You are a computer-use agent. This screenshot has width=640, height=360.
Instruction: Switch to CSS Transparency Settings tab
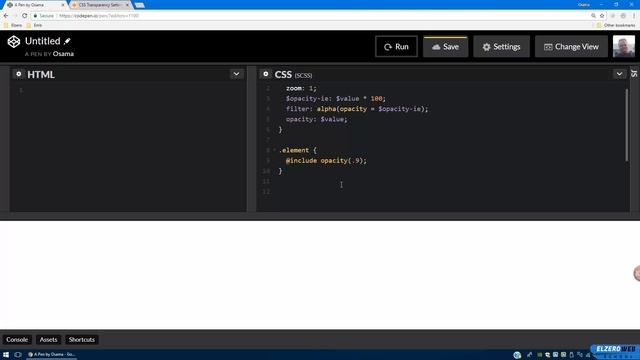99,5
